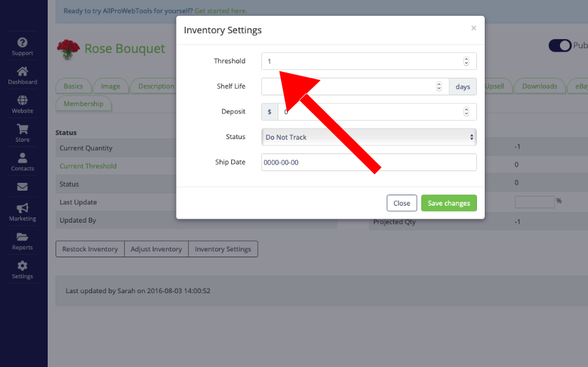
Task: Click the green Save changes button
Action: tap(449, 203)
